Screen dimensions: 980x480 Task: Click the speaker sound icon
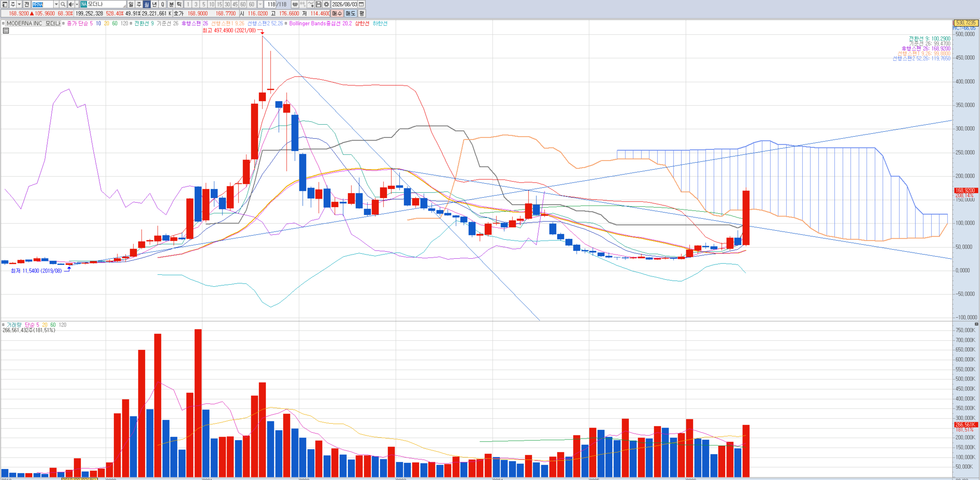tap(71, 4)
